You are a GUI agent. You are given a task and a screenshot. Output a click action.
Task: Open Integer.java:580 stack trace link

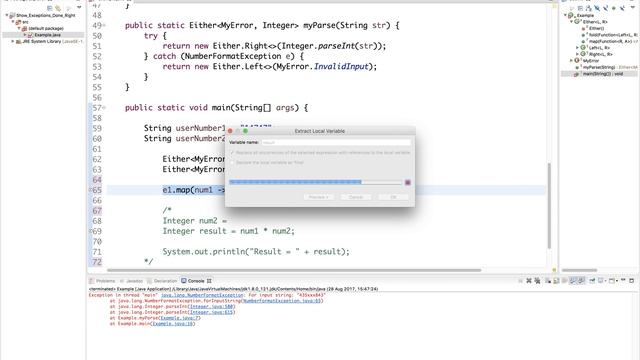[211, 307]
